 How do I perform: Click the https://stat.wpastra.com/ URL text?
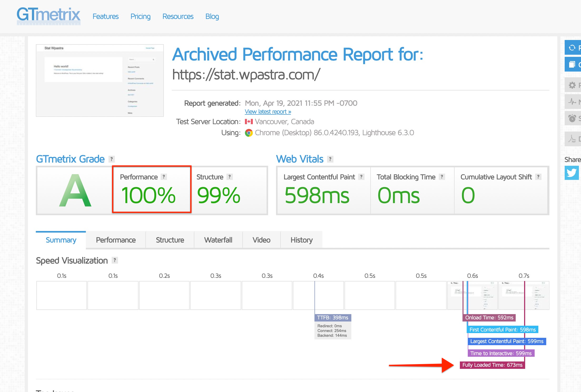click(x=246, y=74)
